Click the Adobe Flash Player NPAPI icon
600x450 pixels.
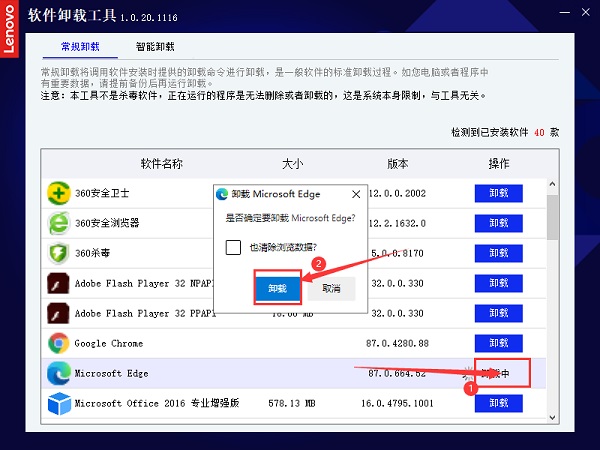click(58, 283)
